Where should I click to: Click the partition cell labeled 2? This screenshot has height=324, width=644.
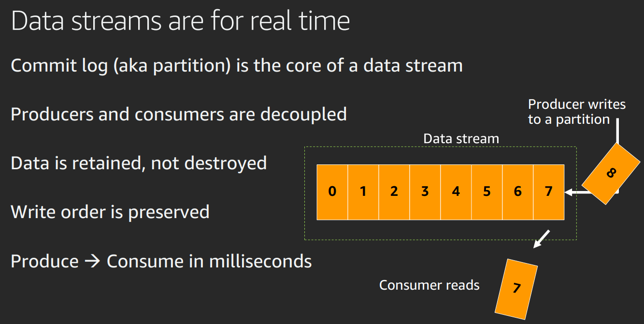(x=394, y=192)
